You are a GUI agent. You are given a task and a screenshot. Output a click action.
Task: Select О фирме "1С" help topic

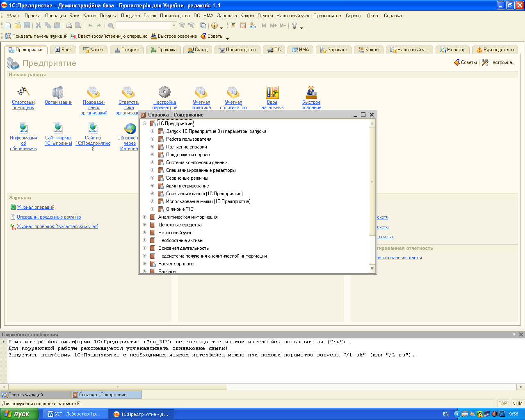pos(180,209)
